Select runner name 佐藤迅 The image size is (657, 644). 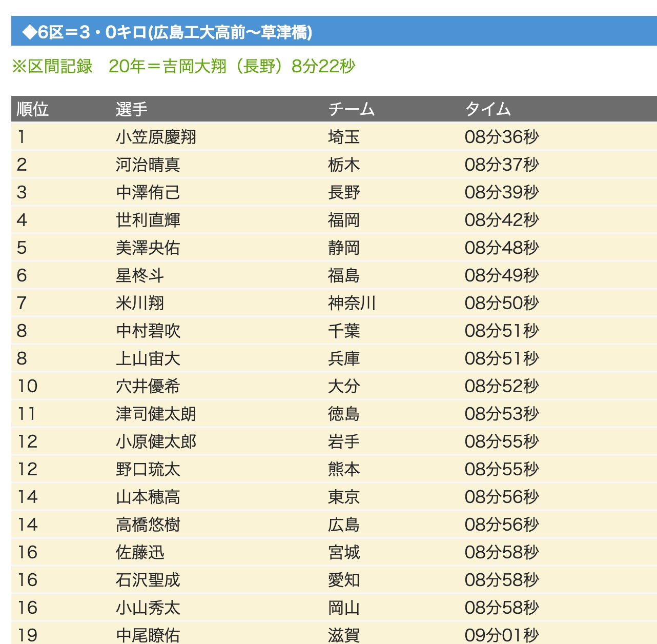(140, 552)
